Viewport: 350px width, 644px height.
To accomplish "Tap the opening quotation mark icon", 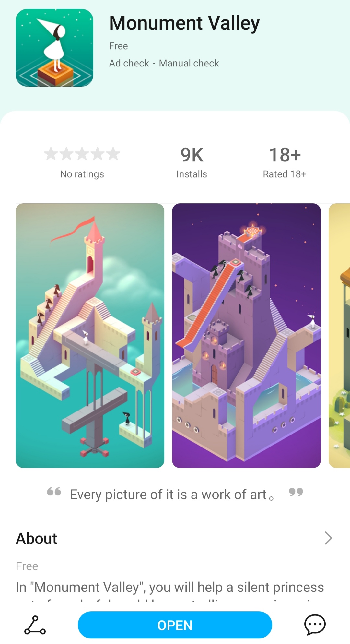I will pyautogui.click(x=54, y=492).
